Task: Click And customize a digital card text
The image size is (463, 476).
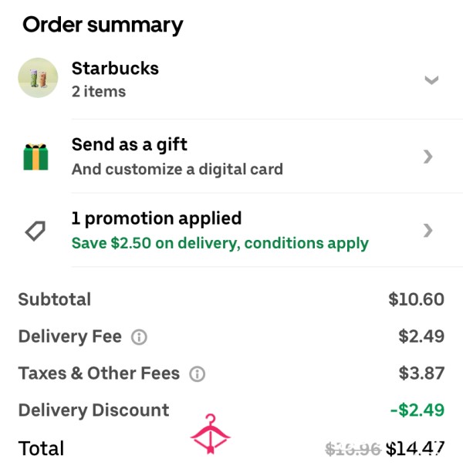Action: point(177,169)
